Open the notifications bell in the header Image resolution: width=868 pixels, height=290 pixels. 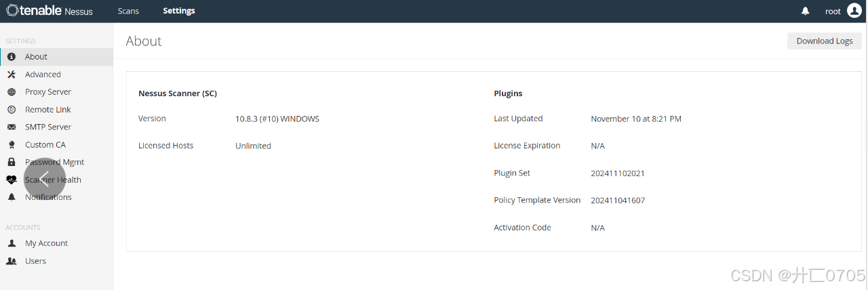pyautogui.click(x=806, y=11)
